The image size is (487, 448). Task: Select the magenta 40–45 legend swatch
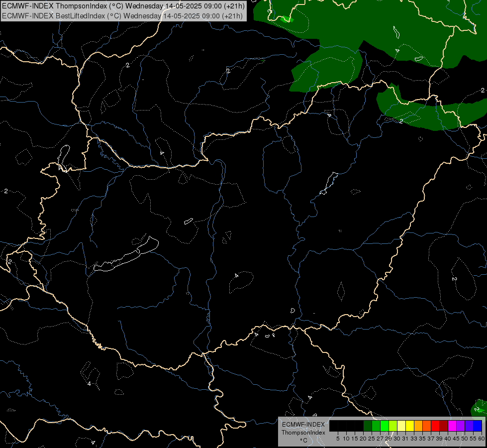click(452, 426)
